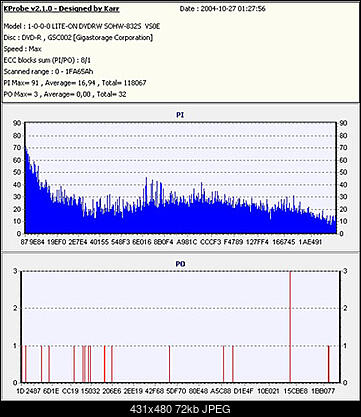Click the 127FF4 PI axis label
Image resolution: width=361 pixels, height=417 pixels.
coord(257,242)
